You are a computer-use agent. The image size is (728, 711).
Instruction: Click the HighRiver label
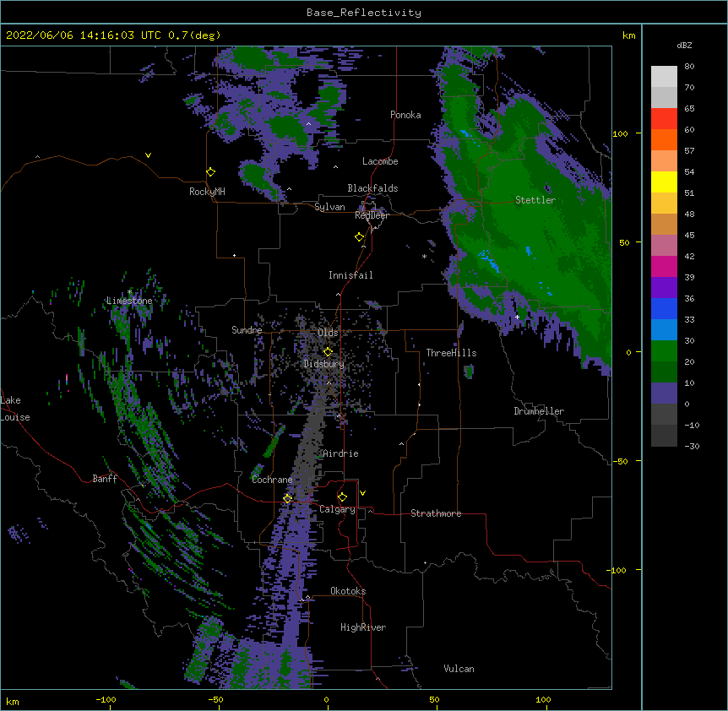(363, 627)
